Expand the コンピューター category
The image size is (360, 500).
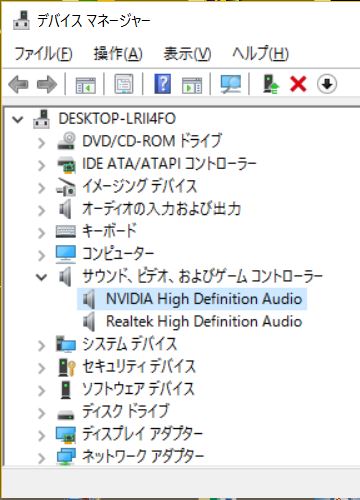click(41, 256)
